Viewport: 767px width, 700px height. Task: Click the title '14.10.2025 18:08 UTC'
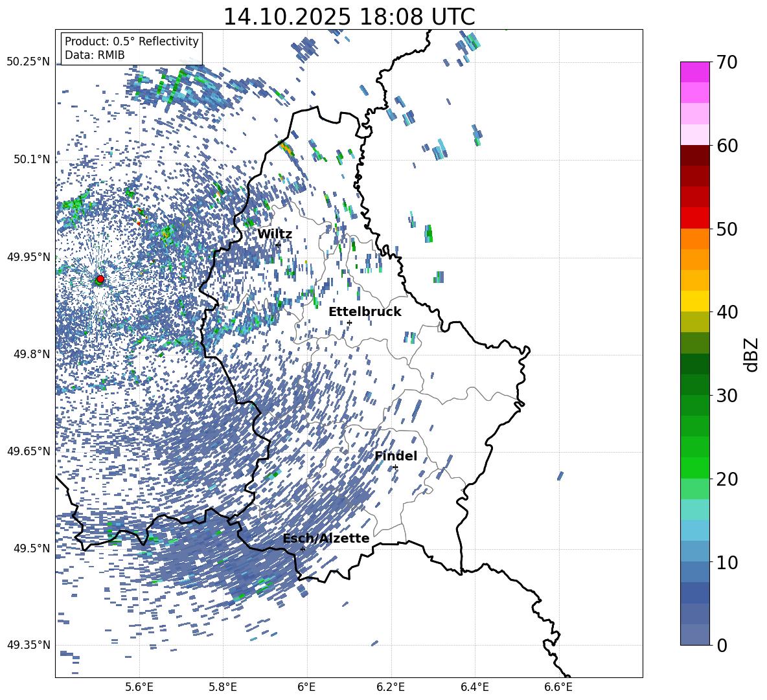click(349, 17)
